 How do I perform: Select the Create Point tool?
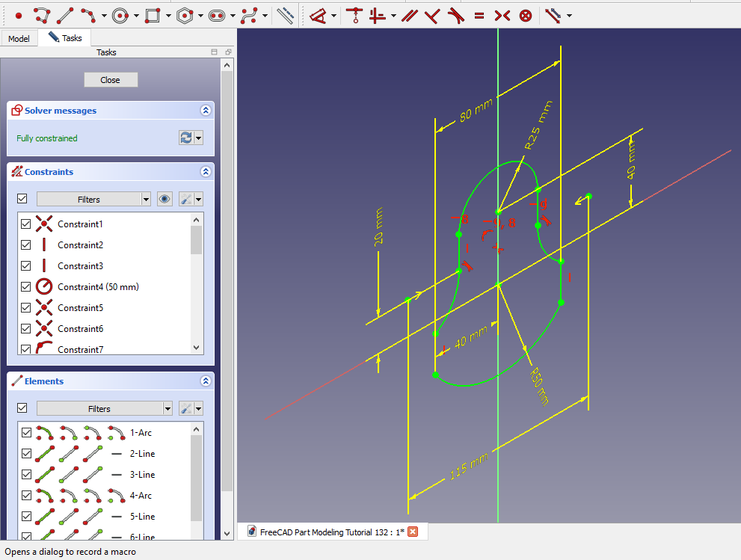(19, 15)
